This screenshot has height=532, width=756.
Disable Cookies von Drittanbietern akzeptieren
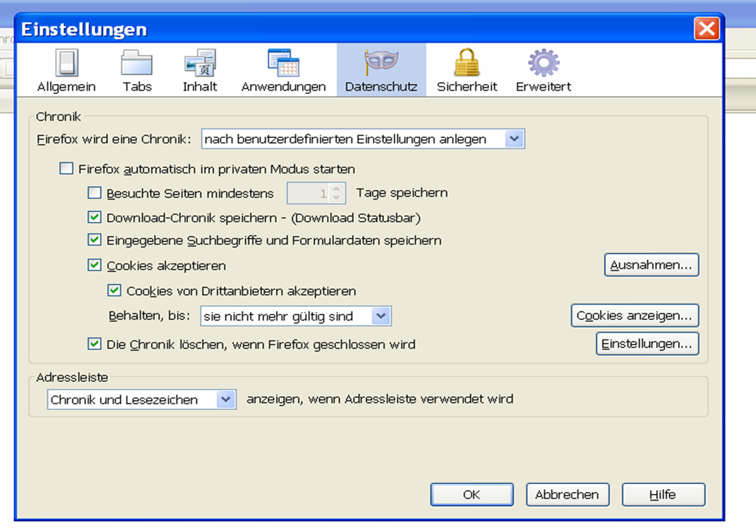pos(114,291)
